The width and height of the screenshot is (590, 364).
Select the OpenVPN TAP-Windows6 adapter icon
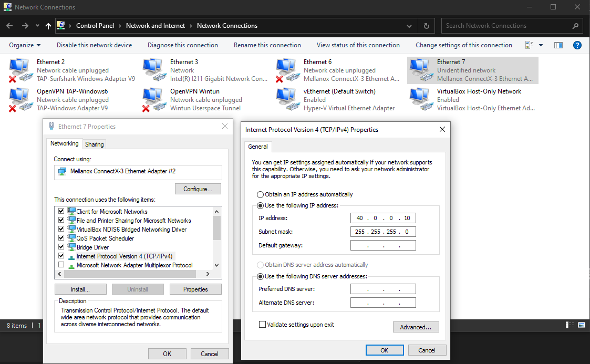pos(20,100)
